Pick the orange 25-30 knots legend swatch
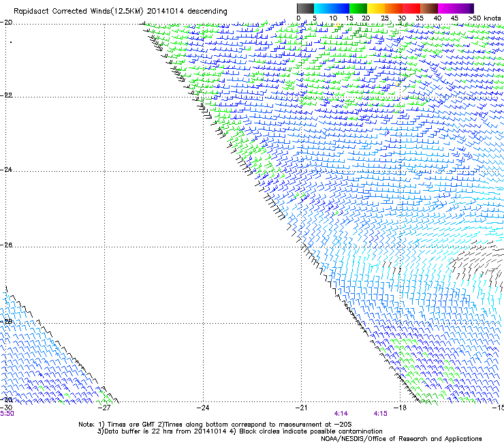Image resolution: width=504 pixels, height=443 pixels. (x=394, y=8)
